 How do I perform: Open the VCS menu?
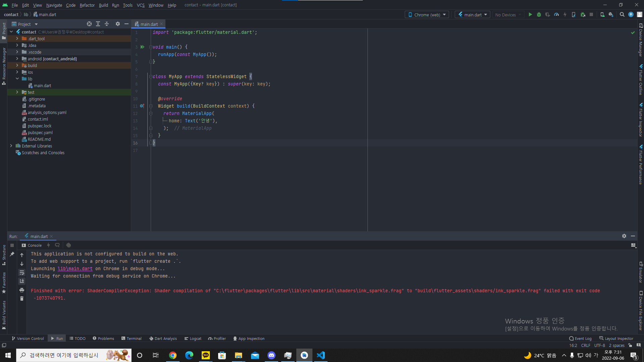point(141,5)
